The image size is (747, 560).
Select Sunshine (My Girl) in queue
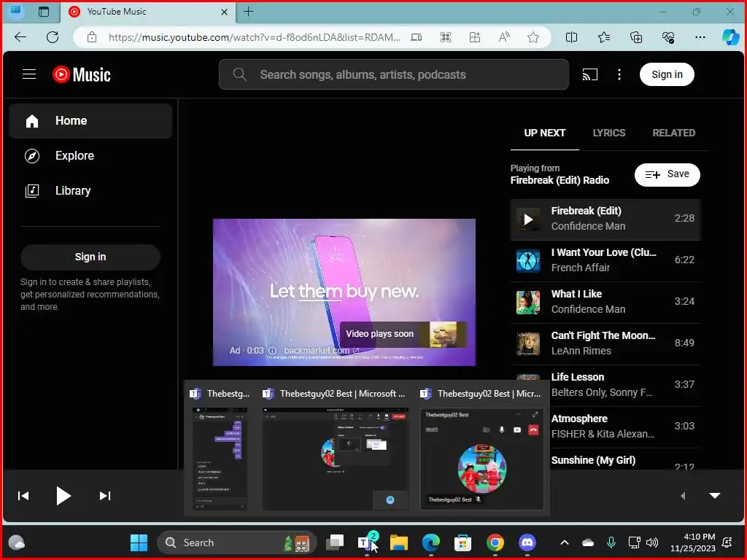click(x=624, y=460)
